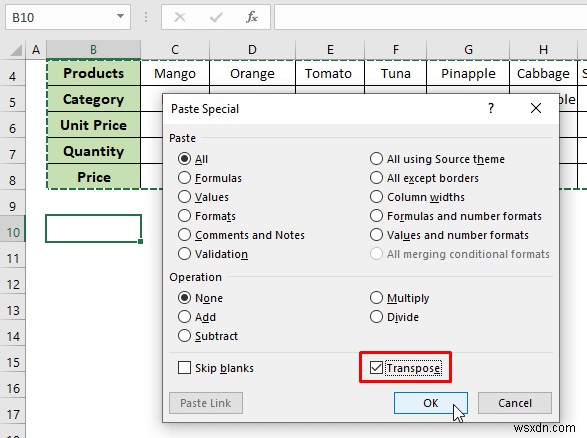
Task: Click the Insert Function fx icon
Action: point(252,17)
